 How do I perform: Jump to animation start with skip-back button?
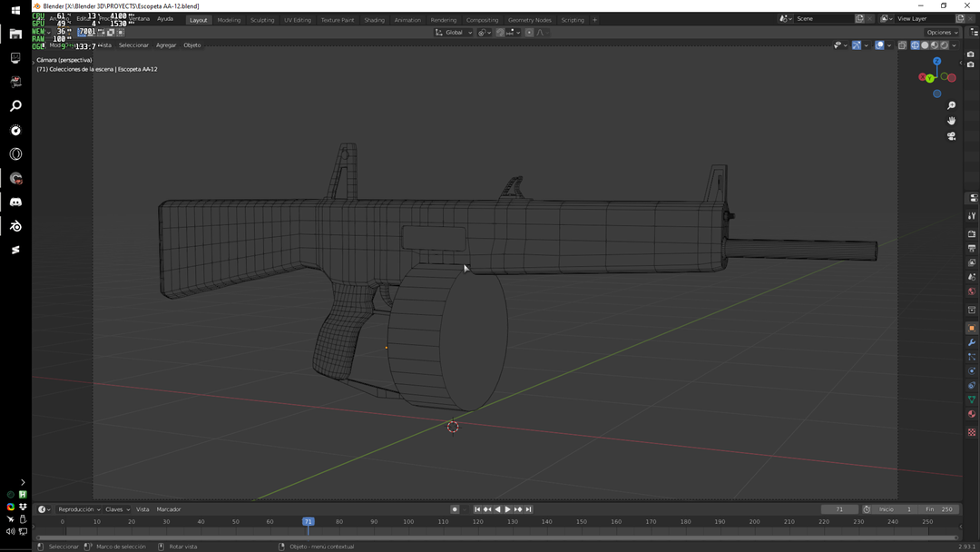tap(476, 509)
